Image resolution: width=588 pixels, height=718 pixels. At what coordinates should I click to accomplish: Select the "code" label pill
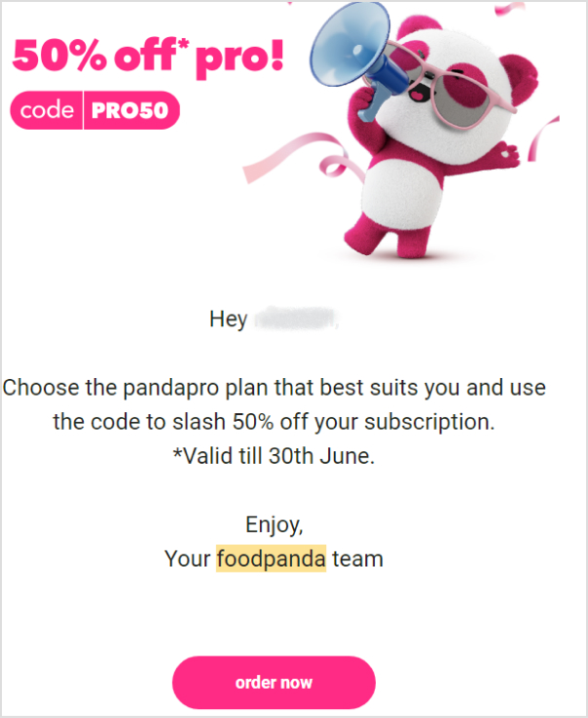[47, 110]
